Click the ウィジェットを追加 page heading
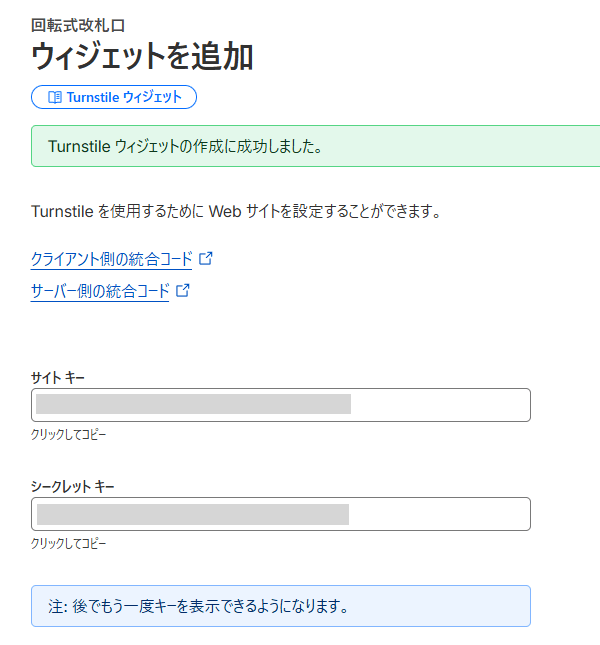The width and height of the screenshot is (600, 645). 142,57
